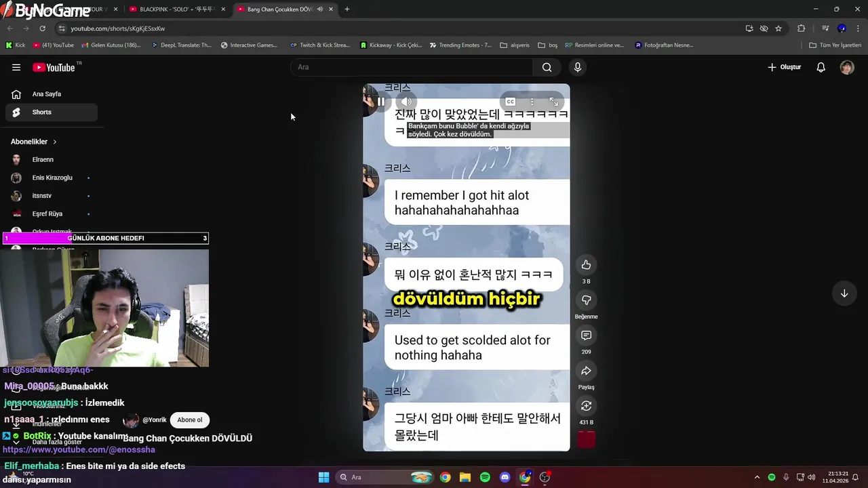This screenshot has height=488, width=868.
Task: Open the browser extensions puzzle icon
Action: click(802, 28)
